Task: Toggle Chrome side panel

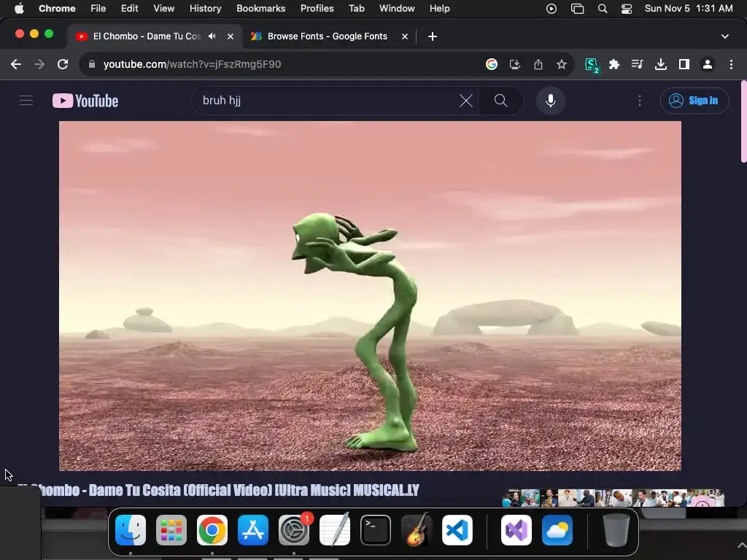Action: [684, 64]
